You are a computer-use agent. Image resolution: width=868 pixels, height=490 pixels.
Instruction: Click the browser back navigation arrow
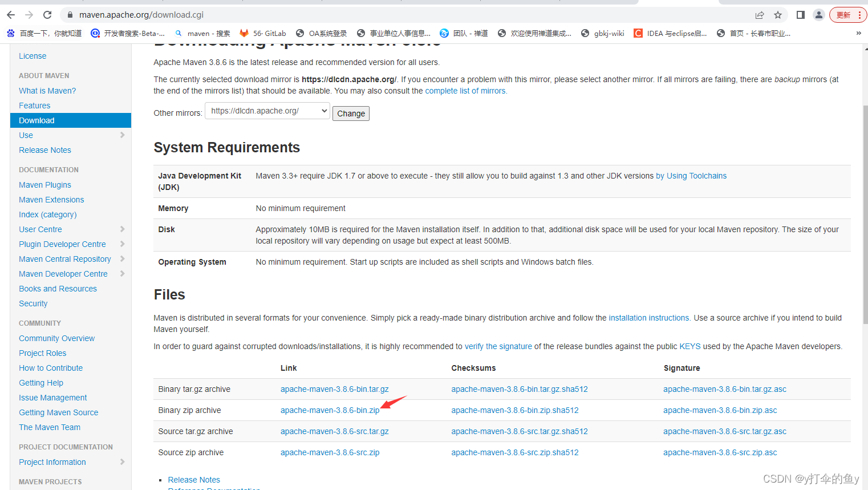[x=10, y=14]
